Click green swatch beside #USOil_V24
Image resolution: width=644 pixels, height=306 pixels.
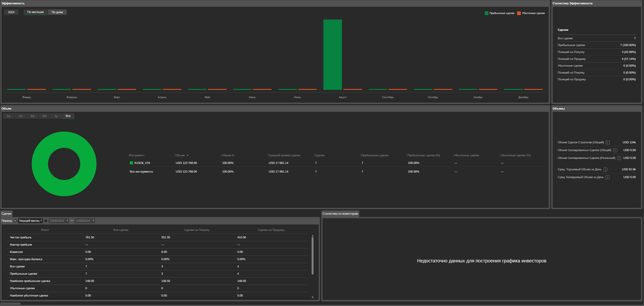point(131,163)
